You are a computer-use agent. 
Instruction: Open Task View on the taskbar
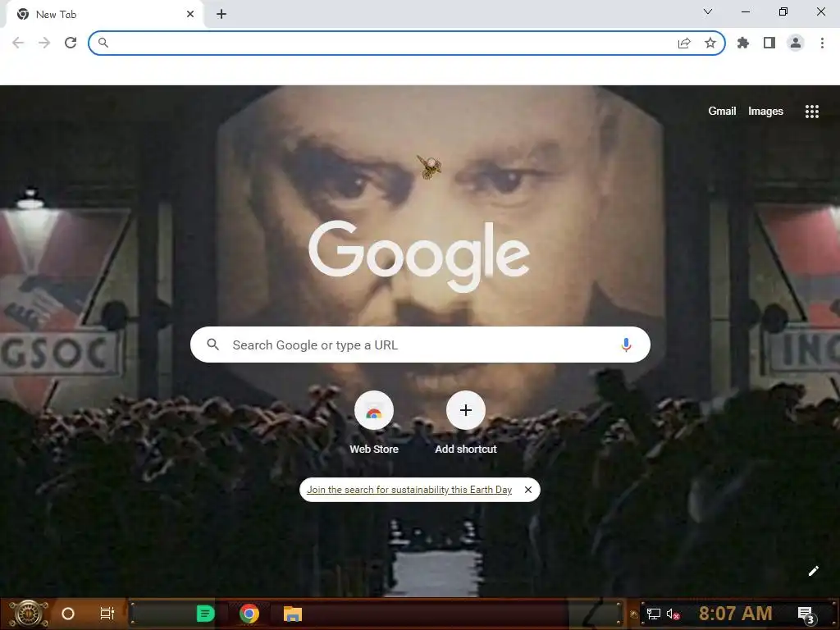pyautogui.click(x=107, y=614)
